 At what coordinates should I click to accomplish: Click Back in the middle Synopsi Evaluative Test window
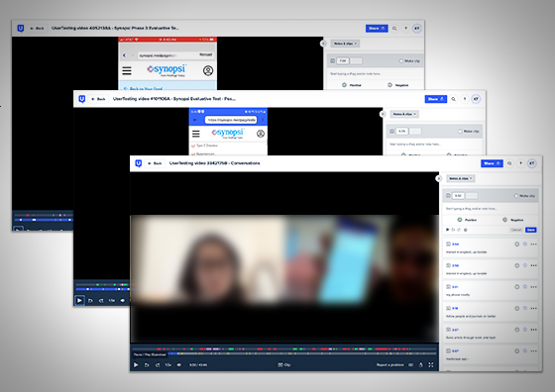tap(98, 99)
